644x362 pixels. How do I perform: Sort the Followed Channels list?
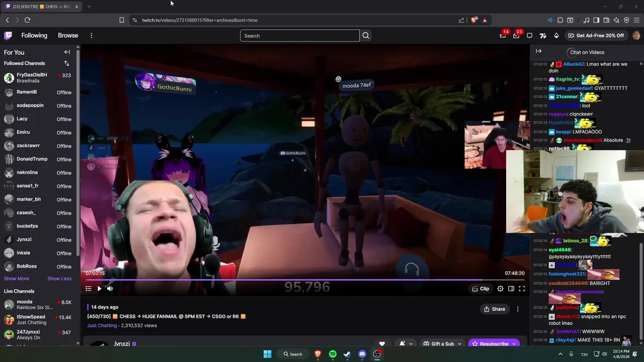pos(66,63)
